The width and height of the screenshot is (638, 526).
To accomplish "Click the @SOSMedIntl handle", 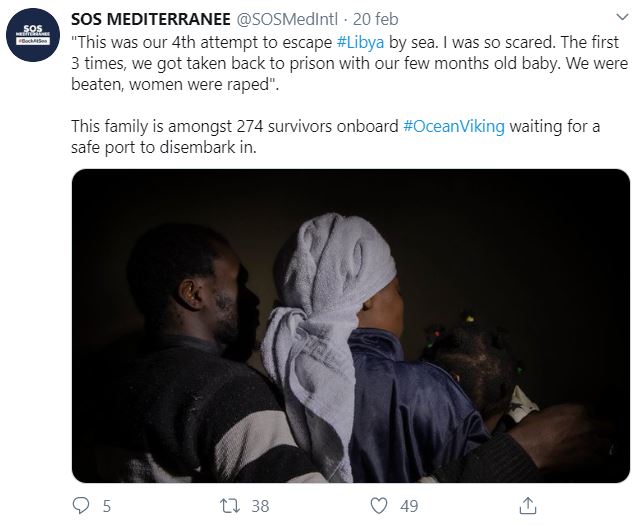I will (x=287, y=19).
